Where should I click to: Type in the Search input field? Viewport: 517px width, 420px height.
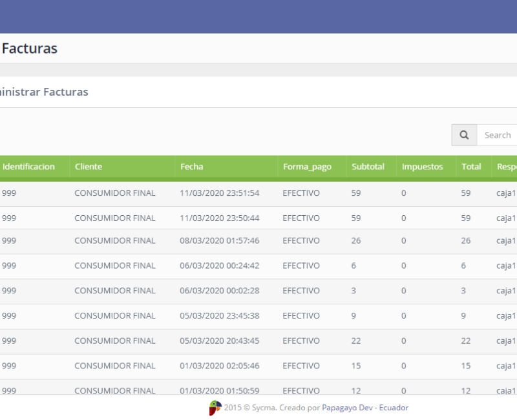[497, 135]
